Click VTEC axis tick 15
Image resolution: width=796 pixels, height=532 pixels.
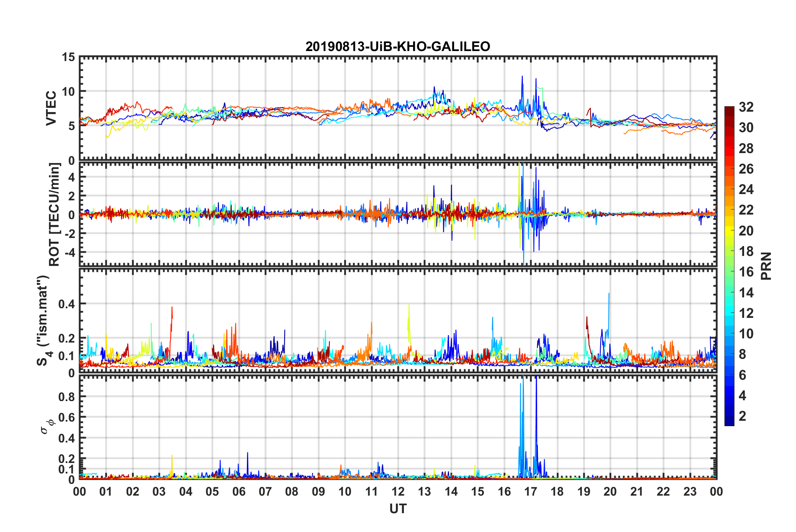pyautogui.click(x=68, y=57)
